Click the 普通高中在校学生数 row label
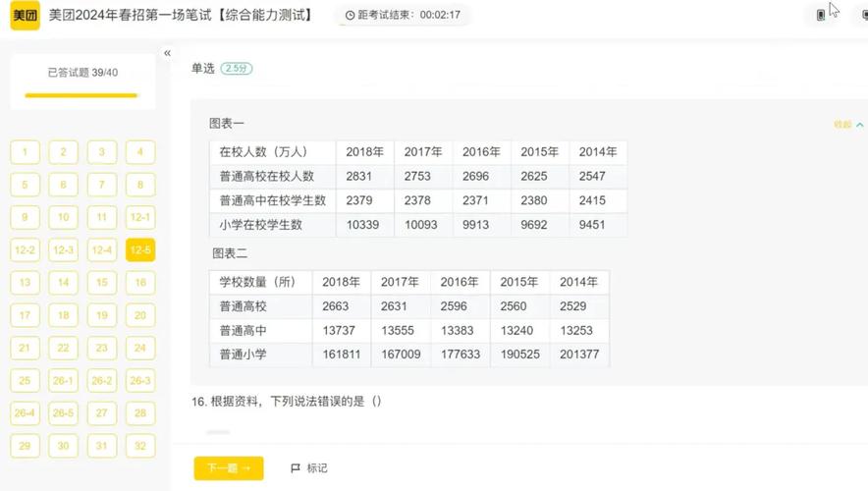This screenshot has height=491, width=868. tap(272, 200)
